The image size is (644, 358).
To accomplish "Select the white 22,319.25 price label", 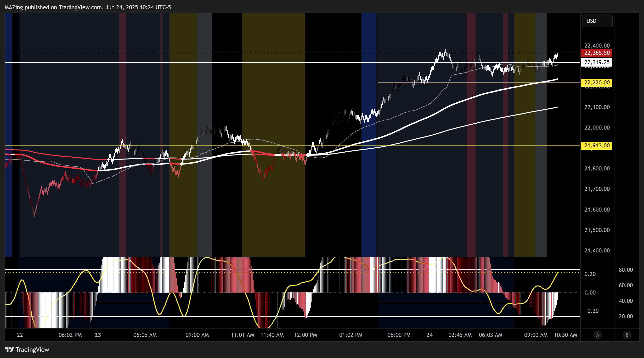I will coord(597,62).
